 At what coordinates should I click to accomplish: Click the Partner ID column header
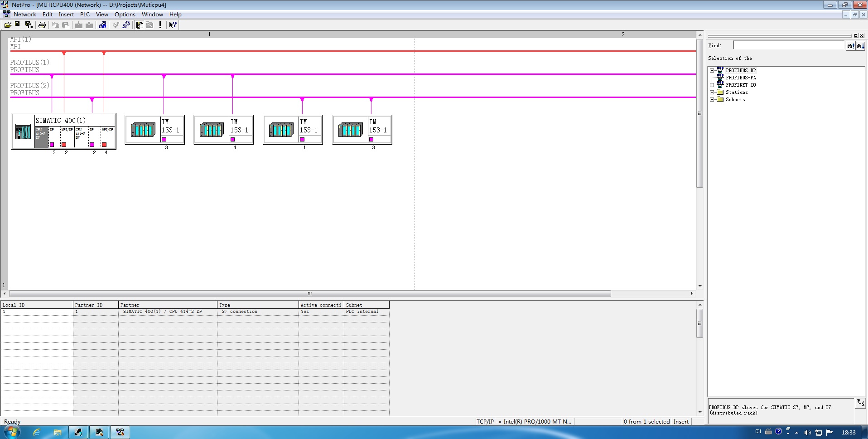coord(96,305)
